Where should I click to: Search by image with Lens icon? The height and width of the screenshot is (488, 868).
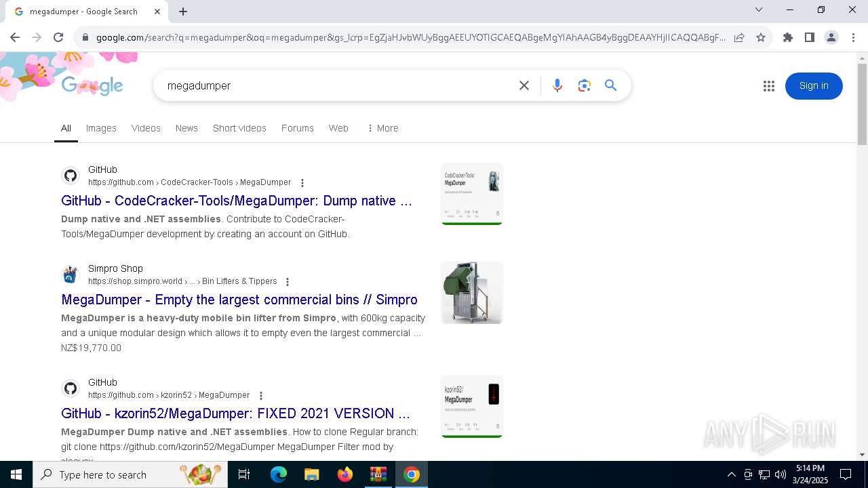point(585,85)
